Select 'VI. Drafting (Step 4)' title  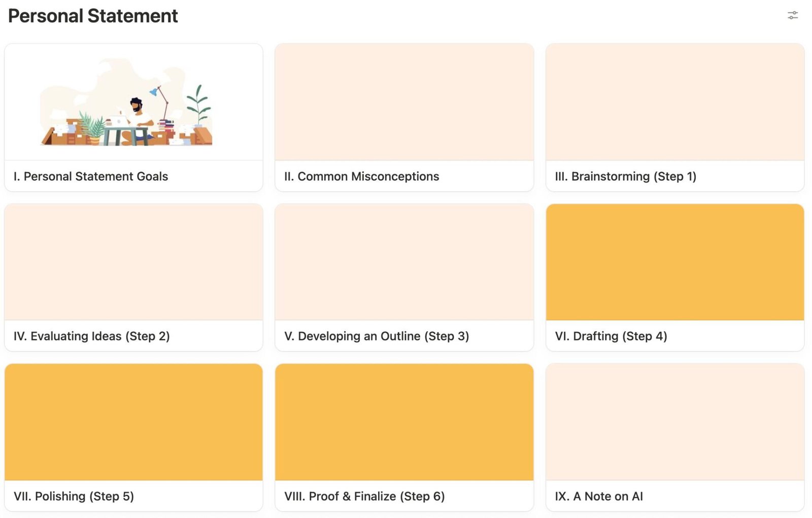[611, 336]
